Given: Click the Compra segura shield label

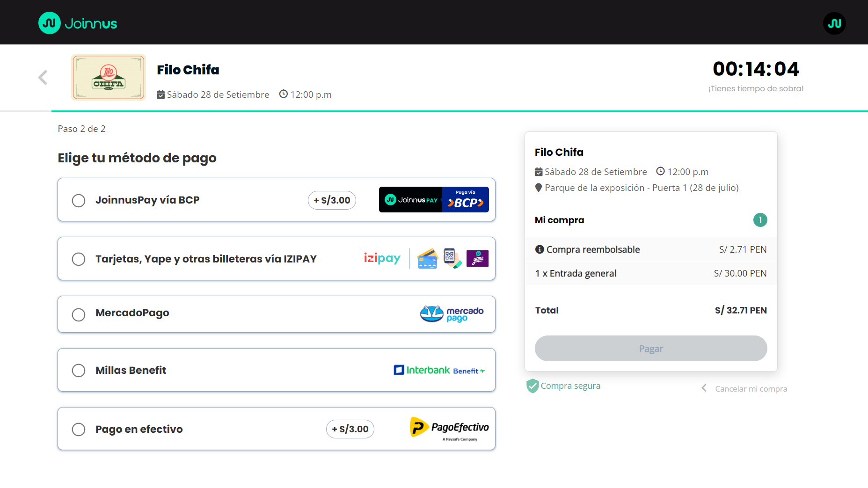Looking at the screenshot, I should 563,386.
